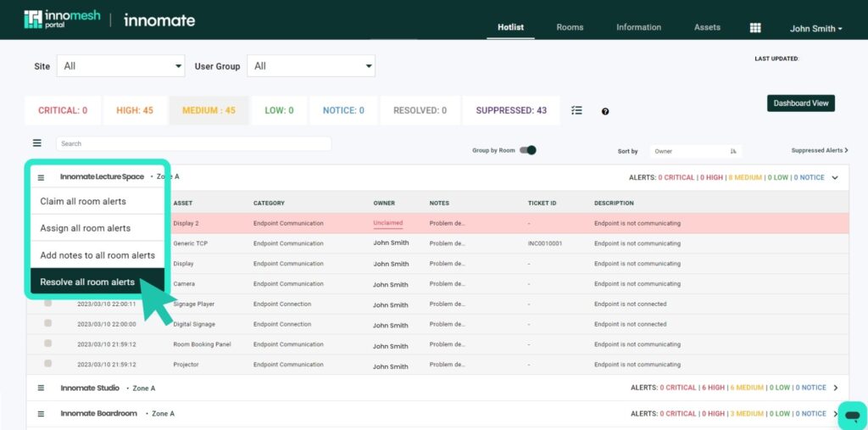Click timestamp 2023/03/10 22:00:11
This screenshot has height=430, width=868.
106,304
